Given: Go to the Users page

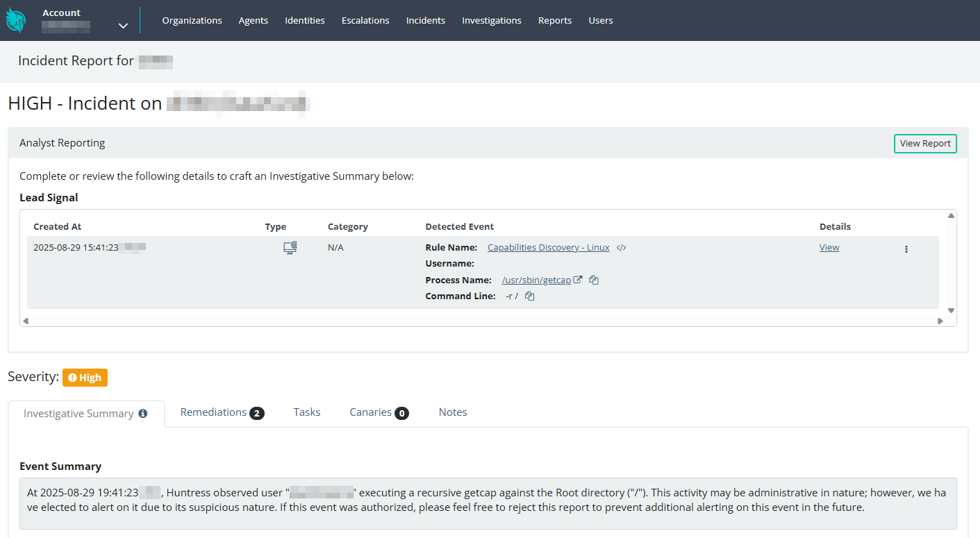Looking at the screenshot, I should 601,20.
